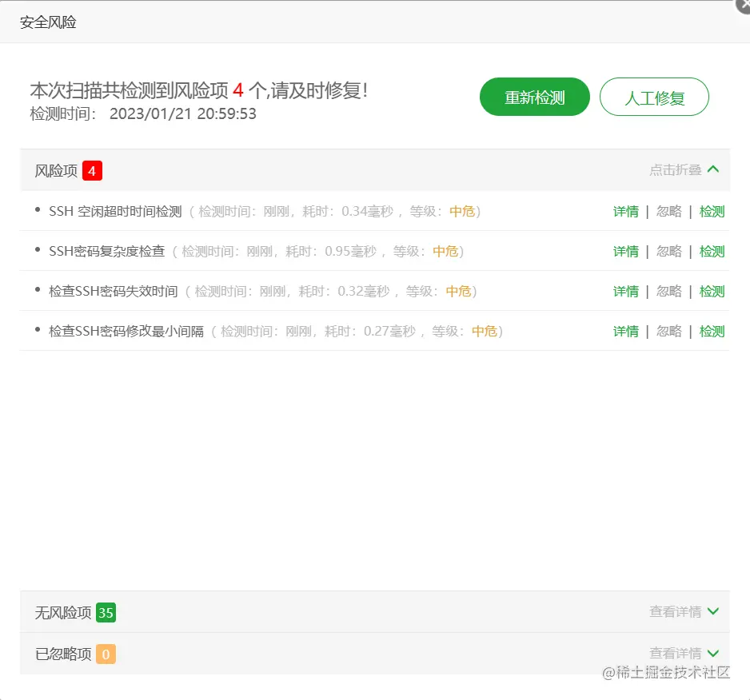The height and width of the screenshot is (700, 750).
Task: Select the text 检查SSH密码失效时间
Action: [114, 291]
